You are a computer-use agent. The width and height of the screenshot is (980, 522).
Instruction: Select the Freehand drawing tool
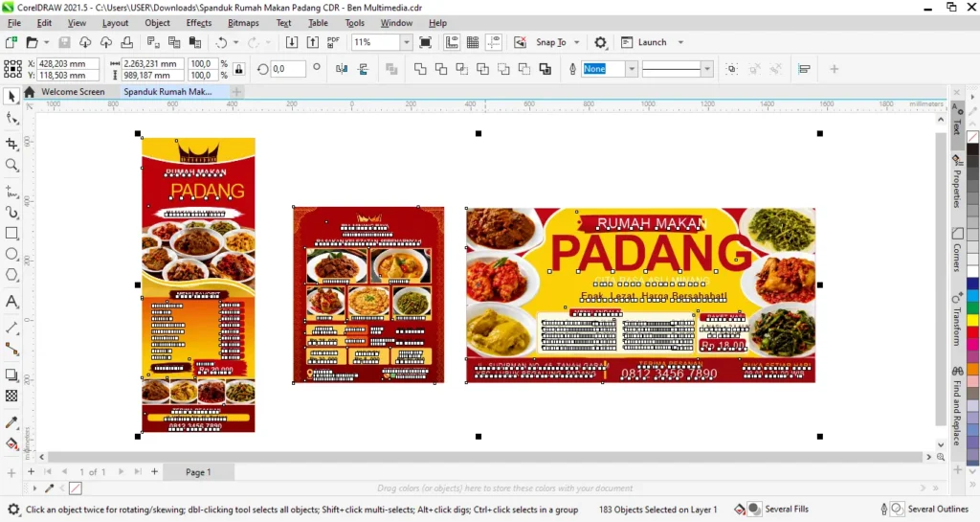click(x=11, y=191)
